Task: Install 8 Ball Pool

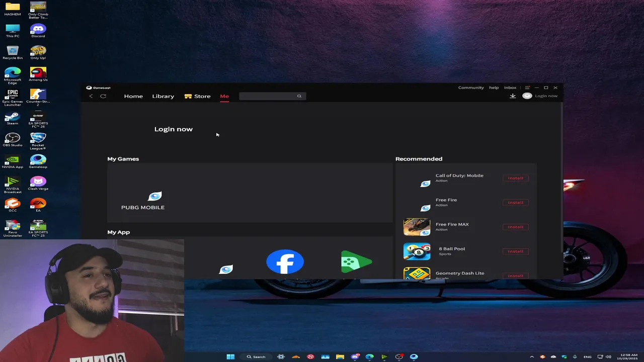Action: coord(515,251)
